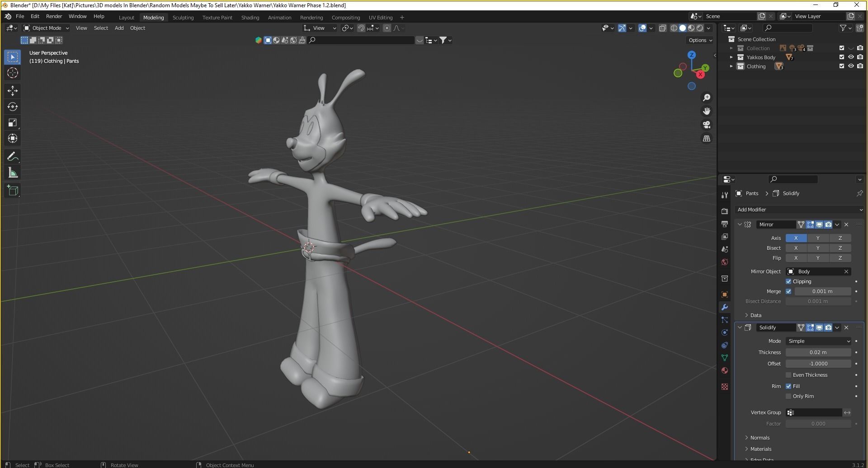
Task: Adjust Solidify Thickness value field
Action: (818, 352)
